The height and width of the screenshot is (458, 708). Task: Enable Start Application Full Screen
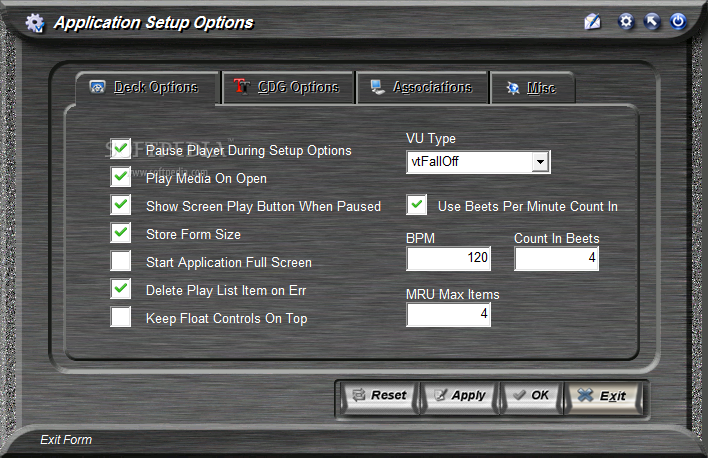coord(121,261)
